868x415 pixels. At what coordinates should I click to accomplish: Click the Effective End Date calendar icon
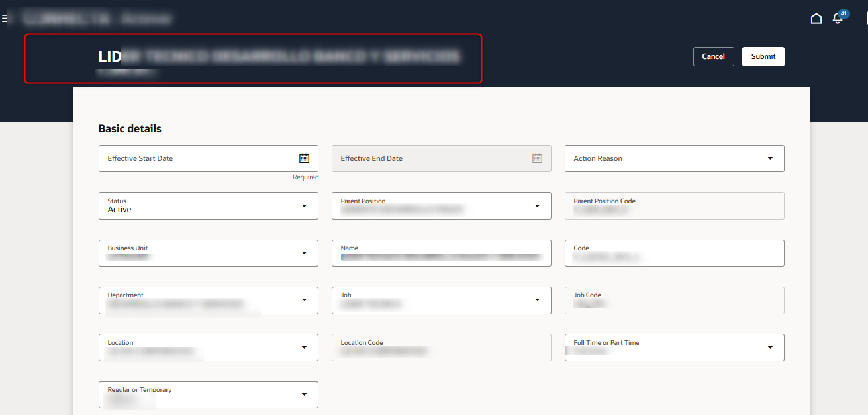tap(537, 158)
